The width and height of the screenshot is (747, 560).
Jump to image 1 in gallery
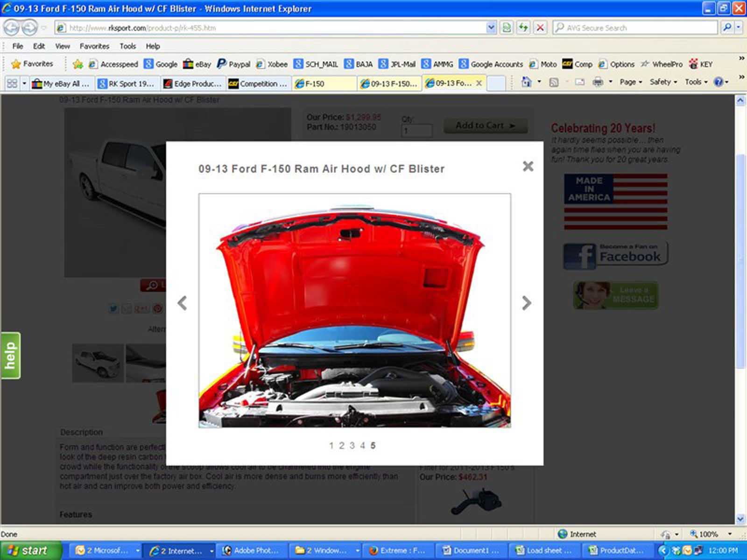331,446
